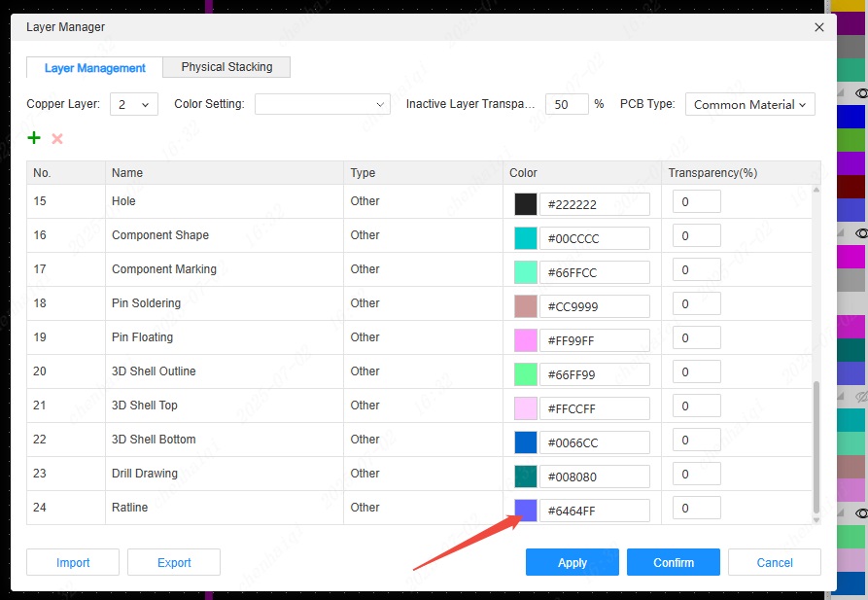Click the Import button

[73, 562]
